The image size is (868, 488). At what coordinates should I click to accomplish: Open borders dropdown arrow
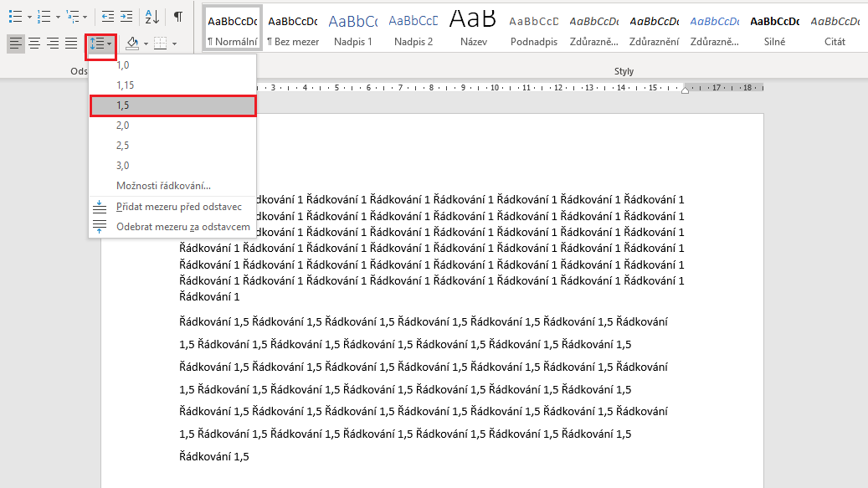point(174,44)
